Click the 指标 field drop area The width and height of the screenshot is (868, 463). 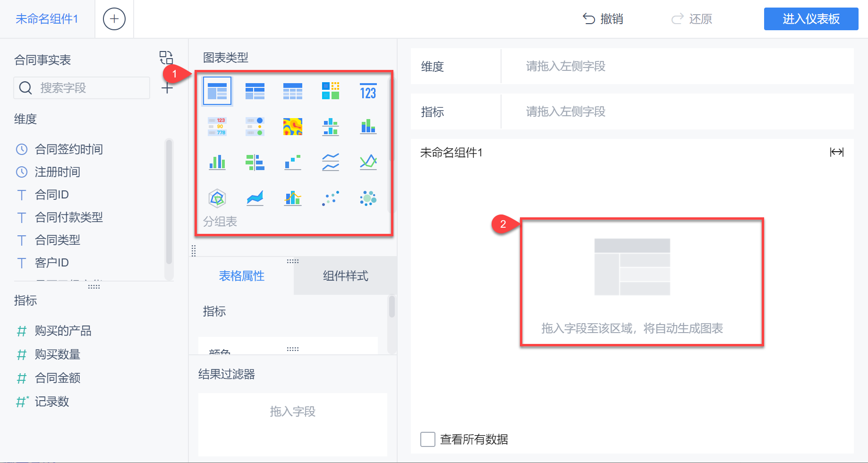coord(677,111)
